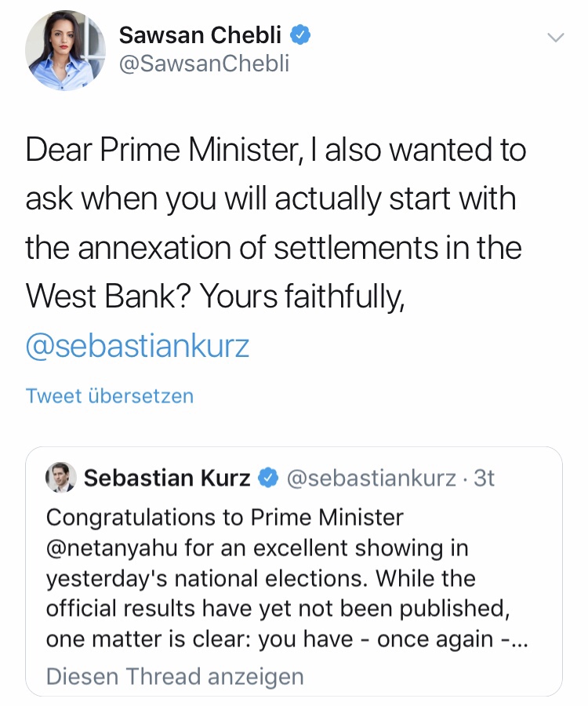Click Tweet übersetzen to translate
Viewport: 588px width, 706px height.
(x=109, y=395)
